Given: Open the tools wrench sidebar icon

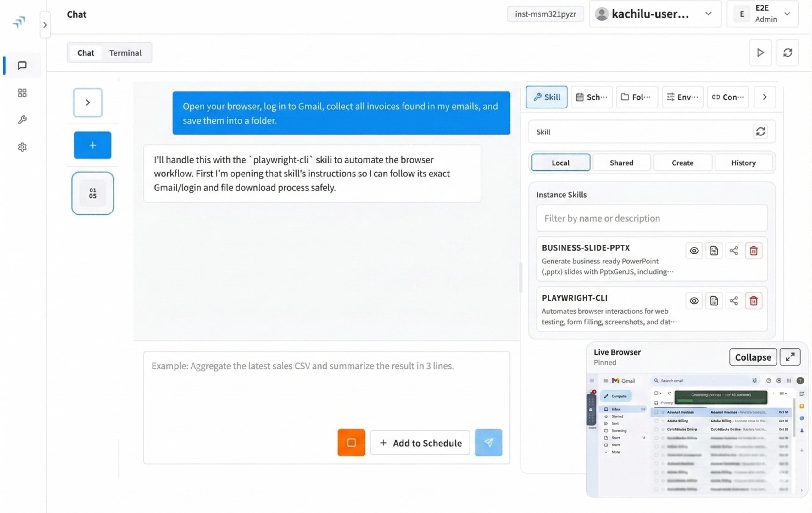Looking at the screenshot, I should [22, 120].
